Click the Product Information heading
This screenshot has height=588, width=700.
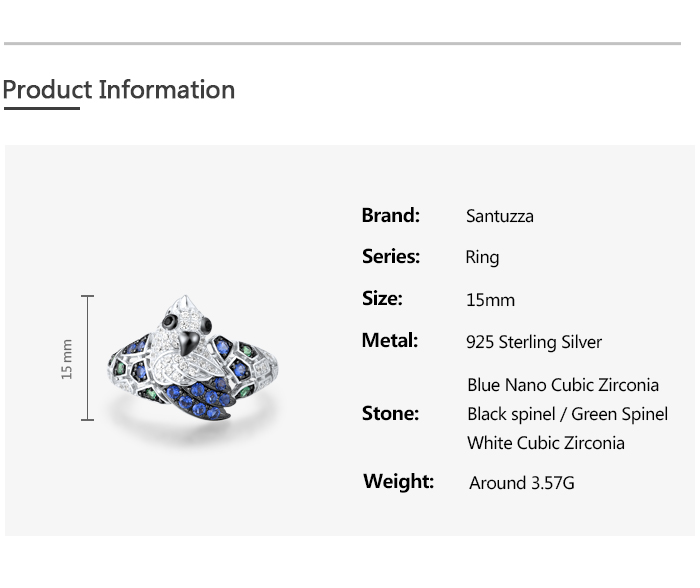coord(119,90)
